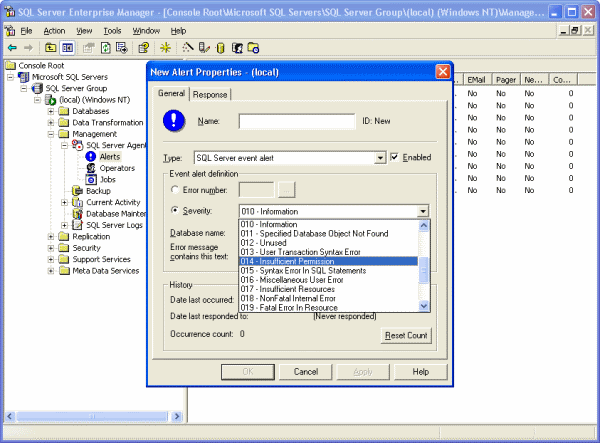Go up one level with the folder icon
The width and height of the screenshot is (600, 443).
[x=51, y=48]
